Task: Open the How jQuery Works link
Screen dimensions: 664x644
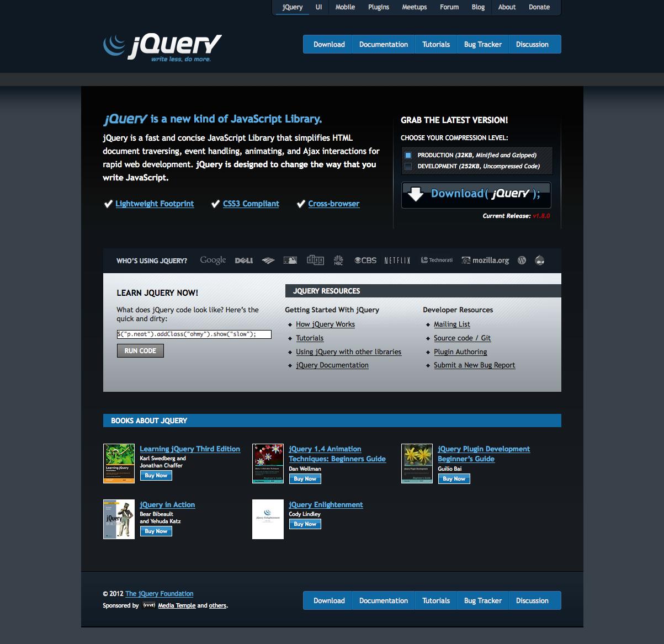Action: (325, 324)
